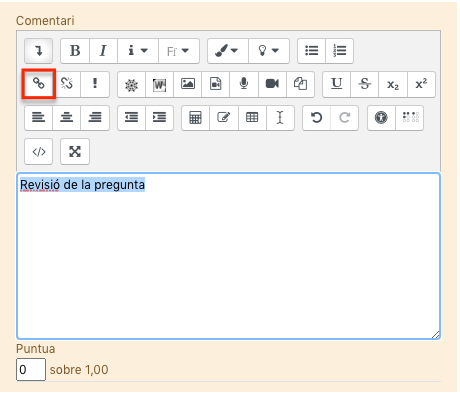Click the spider web icon
460x393 pixels.
pos(131,85)
